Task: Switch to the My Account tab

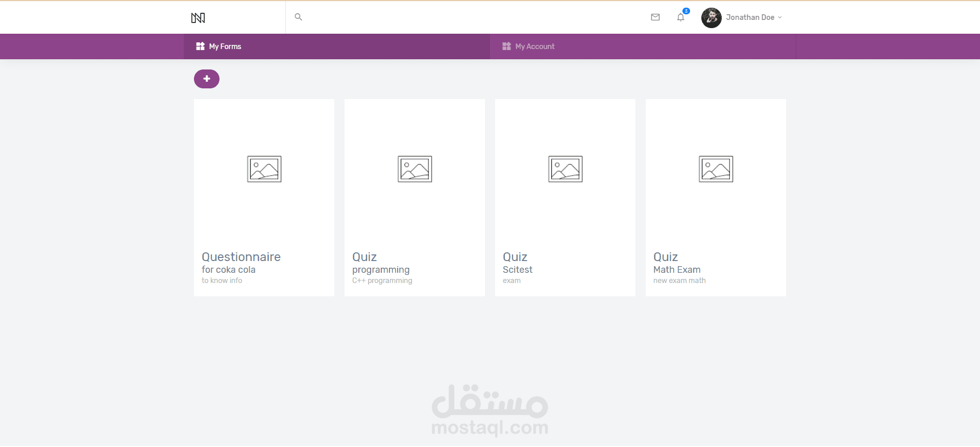Action: pyautogui.click(x=643, y=46)
